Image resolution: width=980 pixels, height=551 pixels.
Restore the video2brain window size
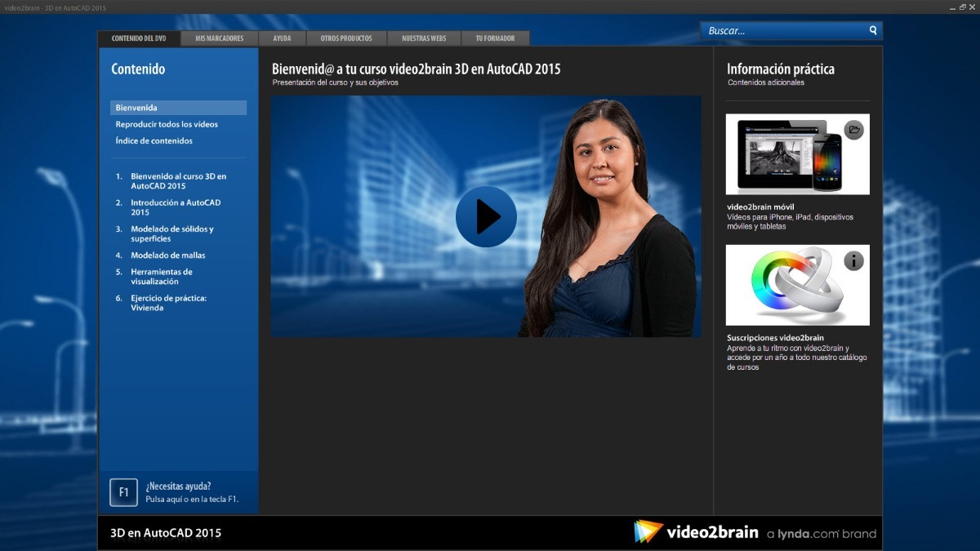click(x=963, y=7)
